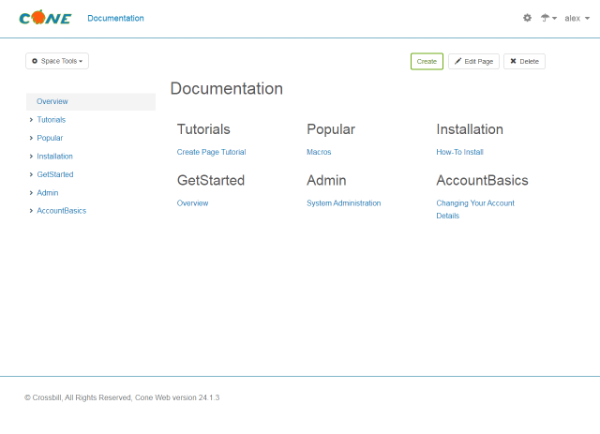
Task: Open GetStarted in the sidebar
Action: coord(55,175)
